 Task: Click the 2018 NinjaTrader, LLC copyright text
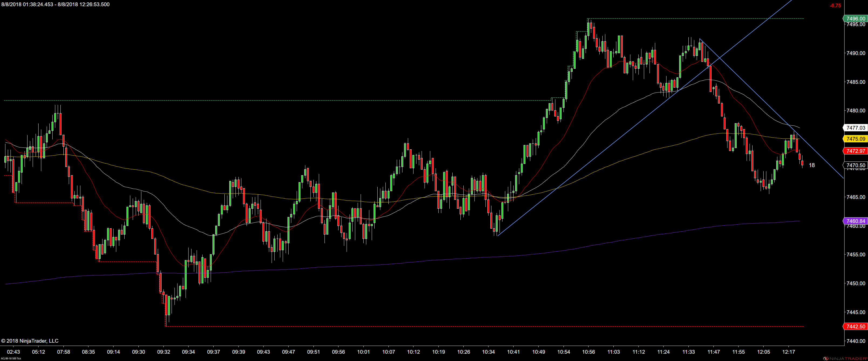(x=30, y=341)
